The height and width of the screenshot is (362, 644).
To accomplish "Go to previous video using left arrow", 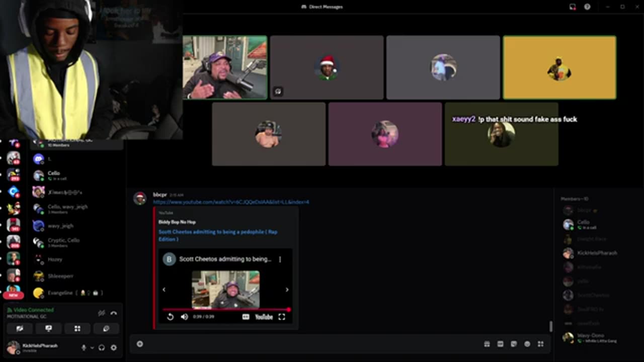I will point(164,290).
